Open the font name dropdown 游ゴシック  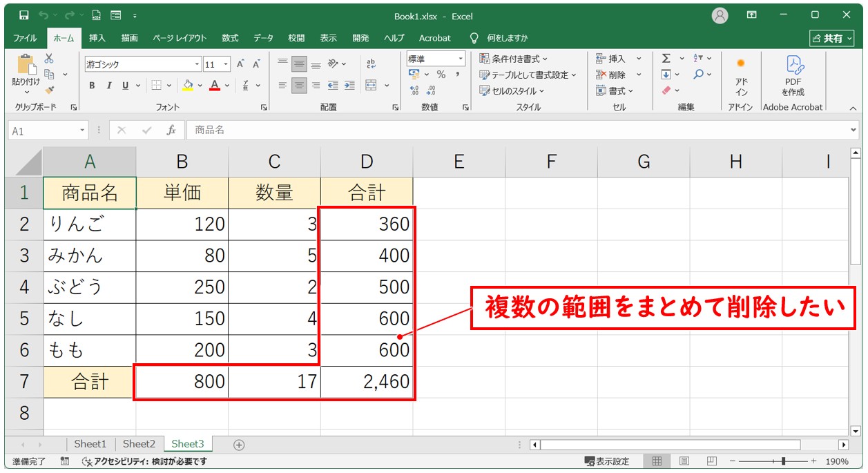tap(142, 64)
